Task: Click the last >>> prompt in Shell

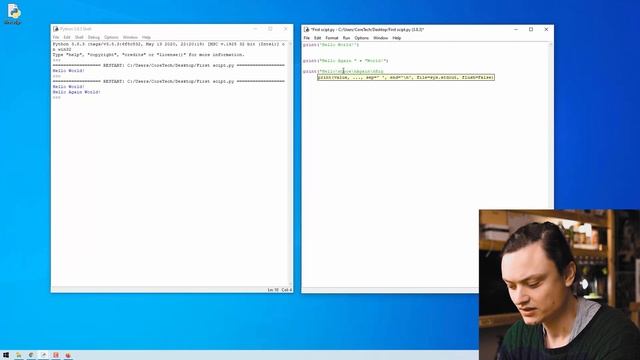Action: (x=56, y=98)
